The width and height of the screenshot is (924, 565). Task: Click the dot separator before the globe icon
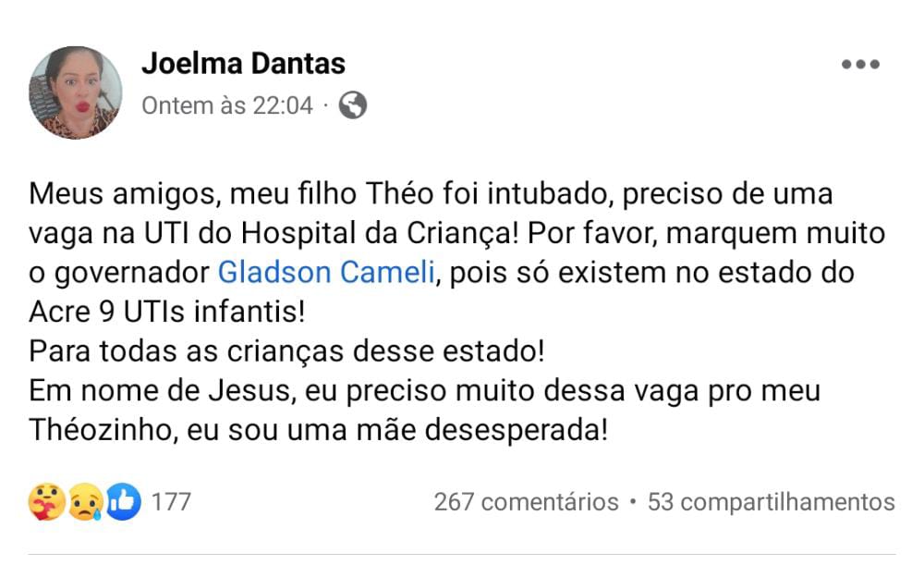click(326, 106)
